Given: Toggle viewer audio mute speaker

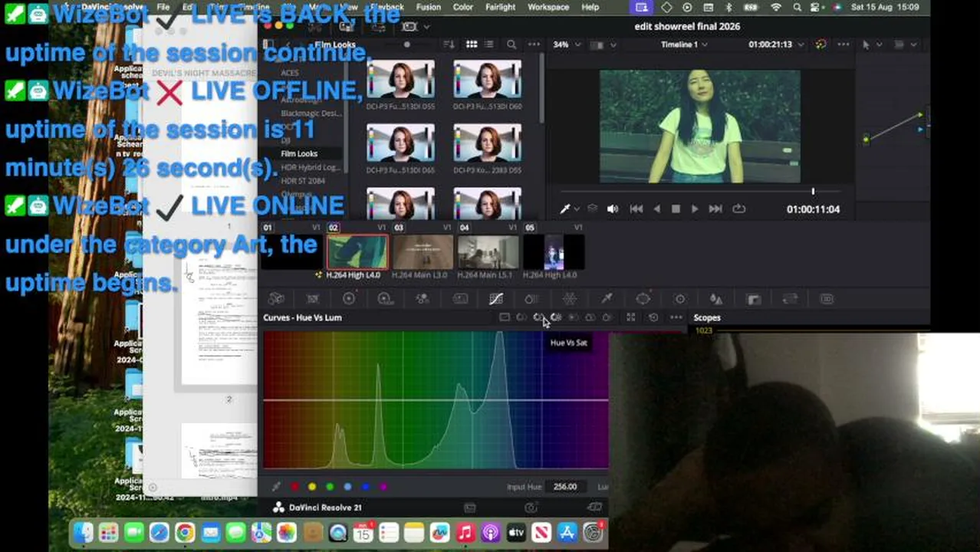Looking at the screenshot, I should 612,209.
